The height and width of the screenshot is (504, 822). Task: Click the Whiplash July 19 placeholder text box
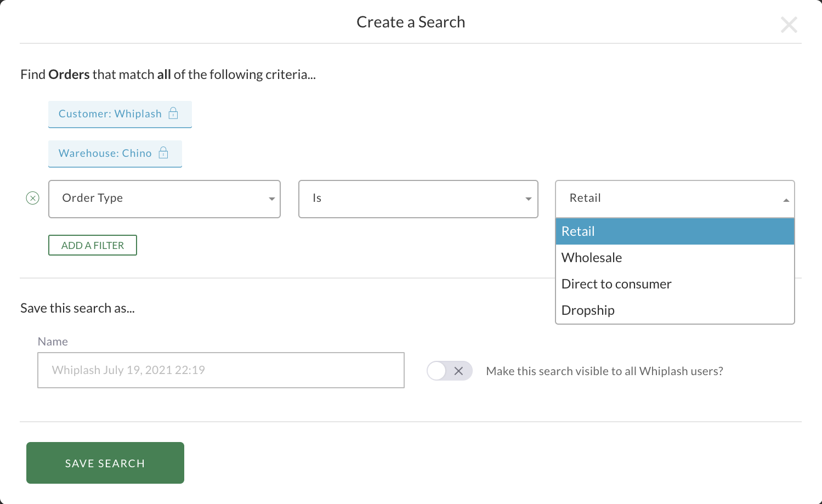tap(220, 370)
